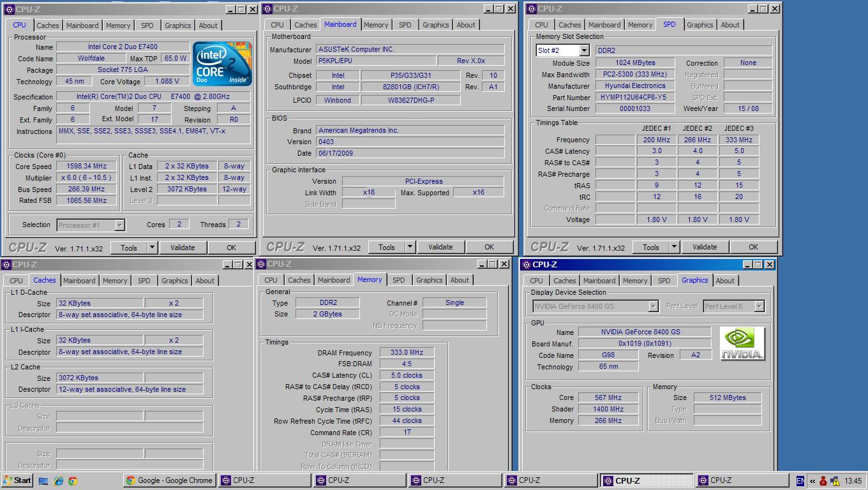The image size is (868, 490).
Task: Open the NVIDIA GeForce 8400 GS device dropdown
Action: tap(653, 306)
